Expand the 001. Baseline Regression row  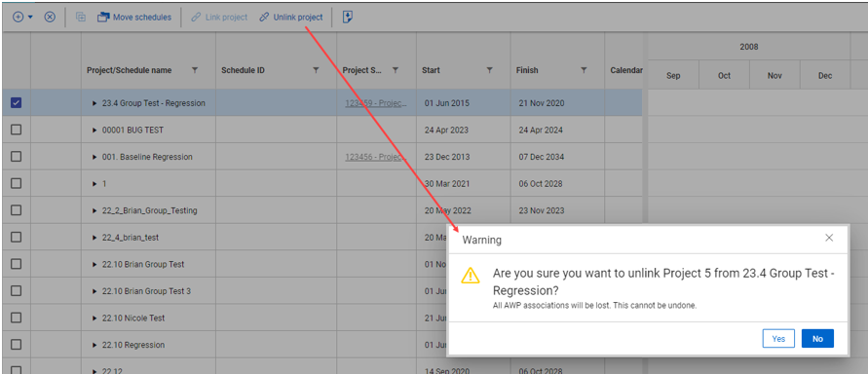click(94, 157)
